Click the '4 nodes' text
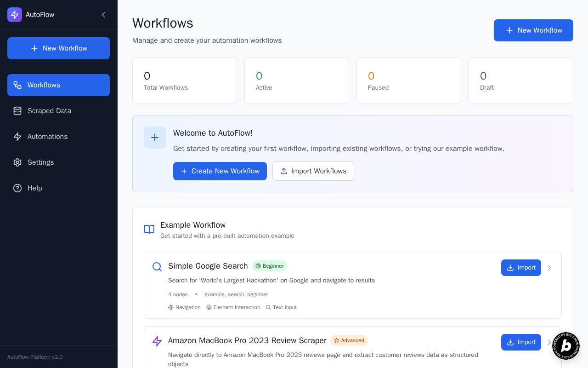 178,294
